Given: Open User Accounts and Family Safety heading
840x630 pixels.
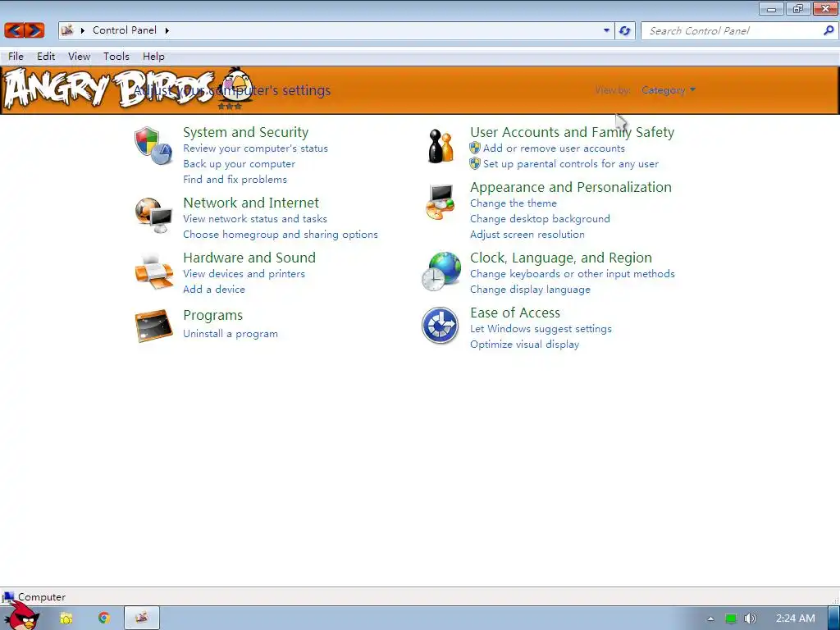Looking at the screenshot, I should point(572,132).
